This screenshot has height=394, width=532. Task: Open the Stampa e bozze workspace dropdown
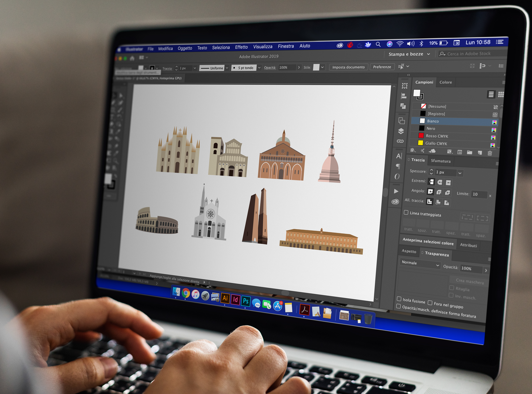coord(409,54)
